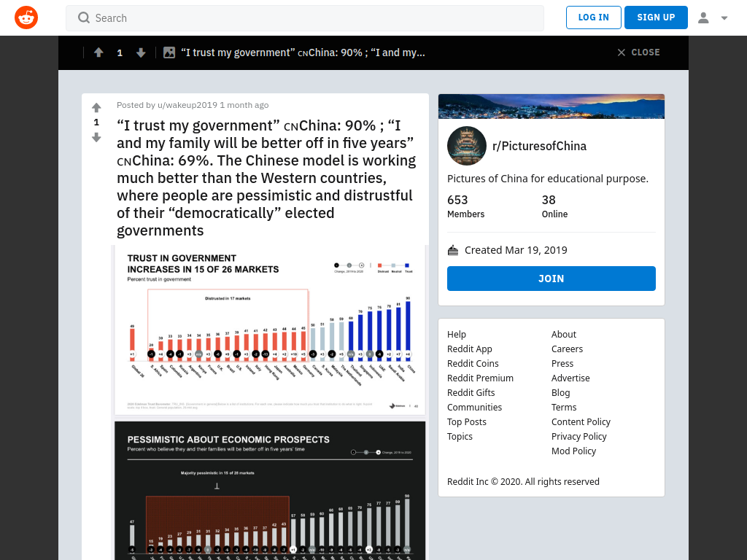Screen dimensions: 747x560
Task: Upvote the post beside the title
Action: click(96, 108)
